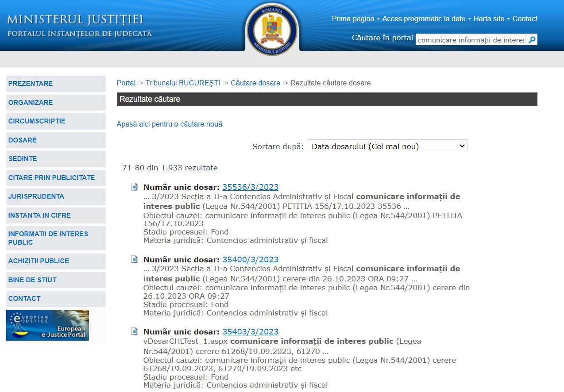Open Prima pagina header link
564x392 pixels.
pyautogui.click(x=353, y=19)
